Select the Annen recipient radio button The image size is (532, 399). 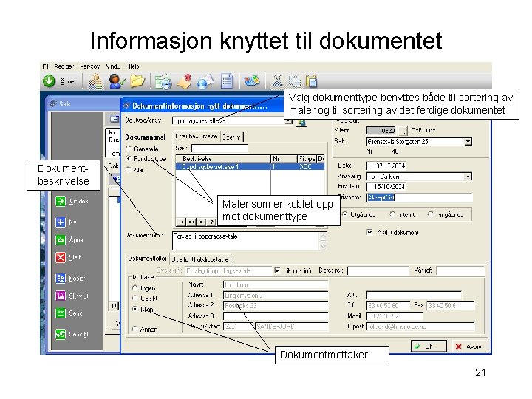pyautogui.click(x=134, y=329)
